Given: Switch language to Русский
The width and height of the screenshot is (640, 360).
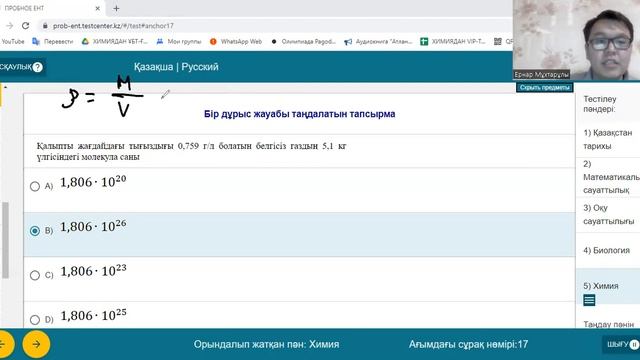Looking at the screenshot, I should coord(200,67).
